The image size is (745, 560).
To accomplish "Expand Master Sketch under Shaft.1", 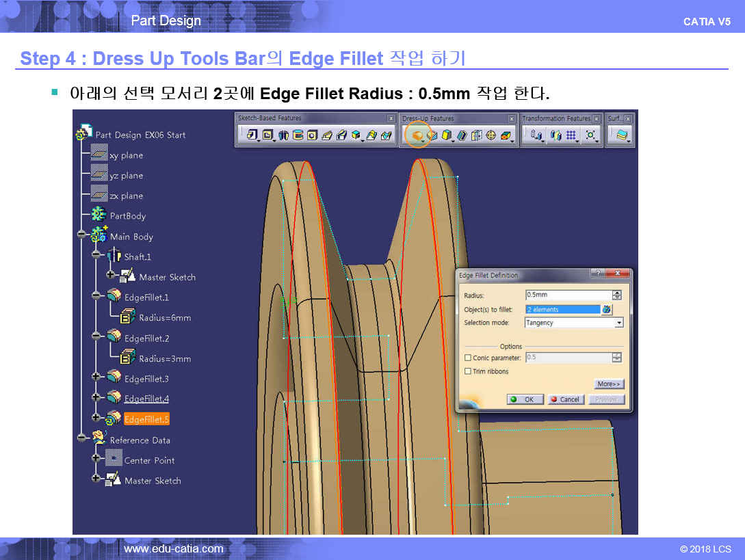I will pos(110,275).
